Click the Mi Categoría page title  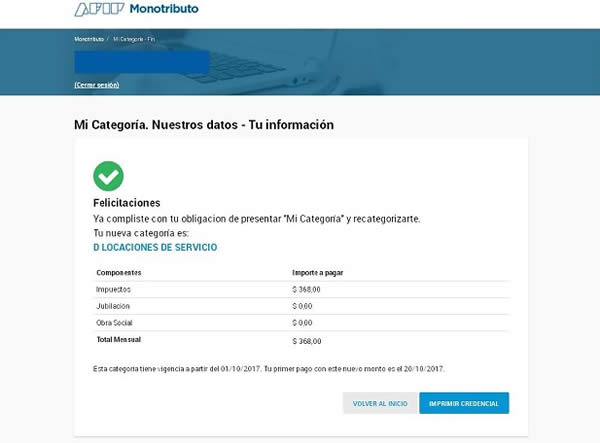point(204,125)
